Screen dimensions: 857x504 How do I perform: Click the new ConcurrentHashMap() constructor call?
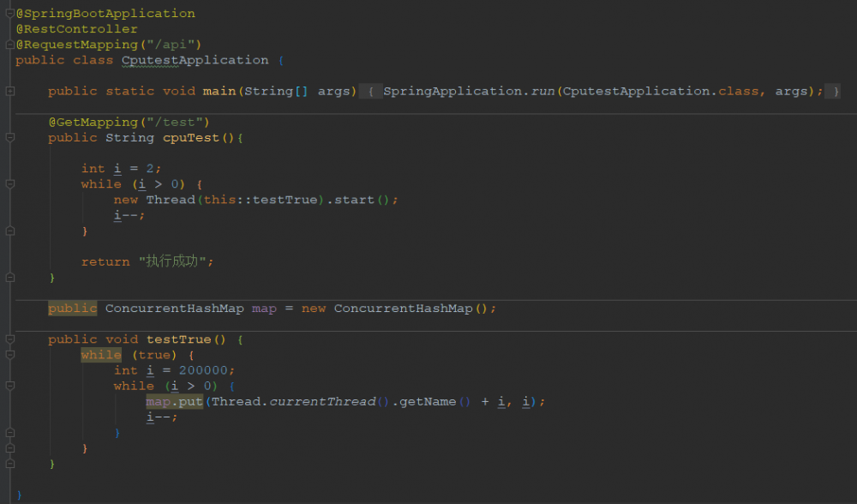pos(394,309)
